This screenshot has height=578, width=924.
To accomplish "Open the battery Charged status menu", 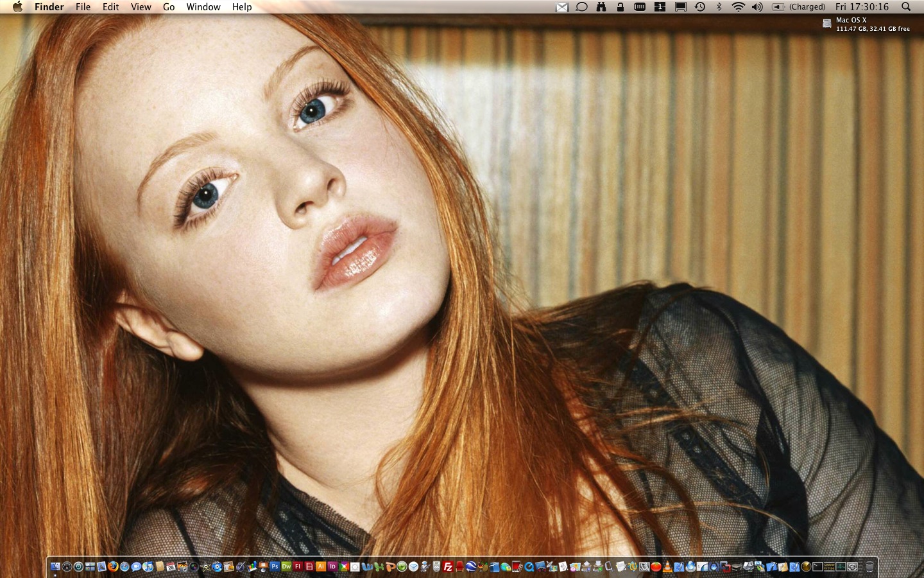I will point(799,7).
